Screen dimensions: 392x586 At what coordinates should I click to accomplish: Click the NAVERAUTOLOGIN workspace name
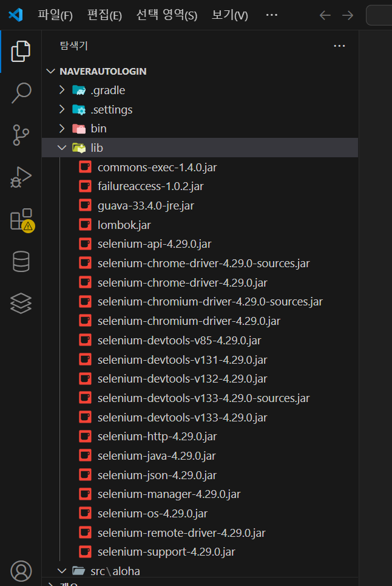point(103,72)
